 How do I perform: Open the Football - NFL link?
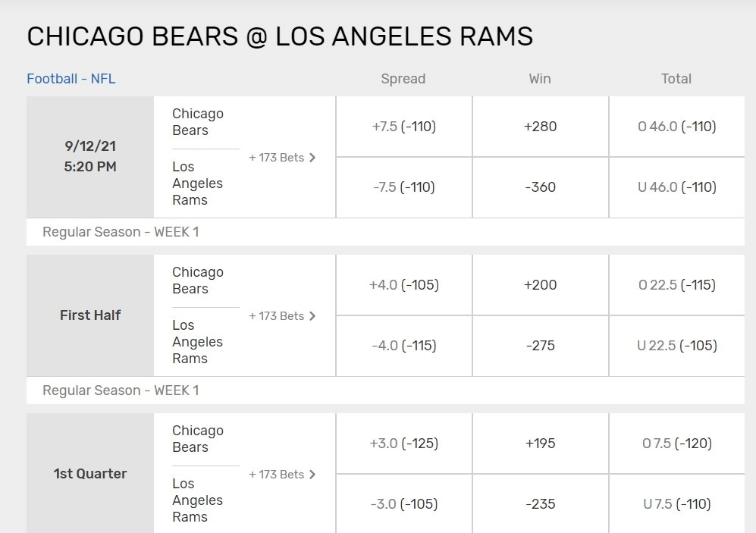point(71,79)
